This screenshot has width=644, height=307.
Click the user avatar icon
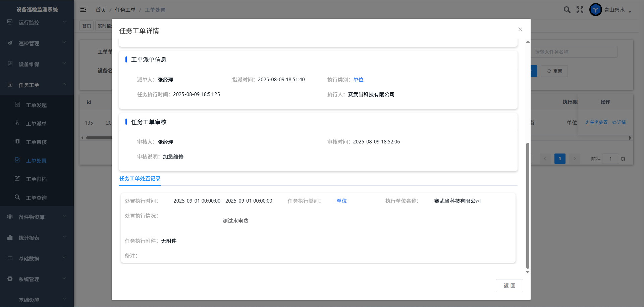(x=595, y=10)
